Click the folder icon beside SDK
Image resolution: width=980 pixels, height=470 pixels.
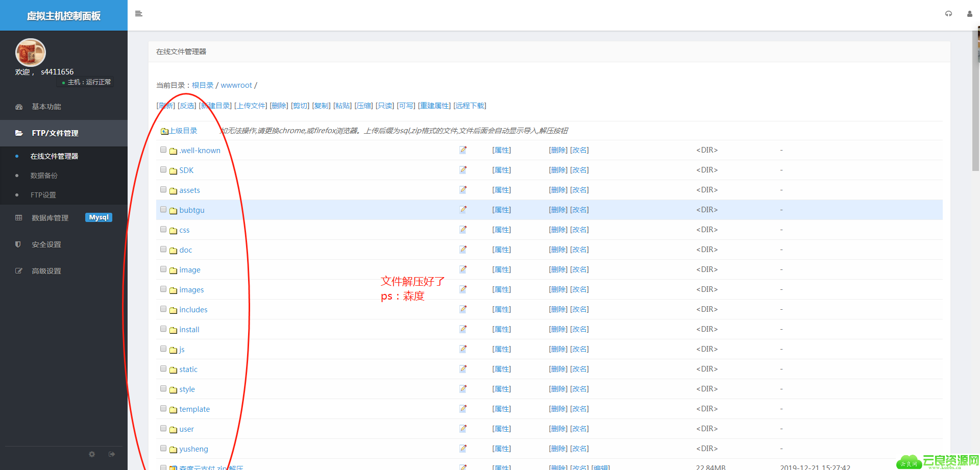coord(173,171)
